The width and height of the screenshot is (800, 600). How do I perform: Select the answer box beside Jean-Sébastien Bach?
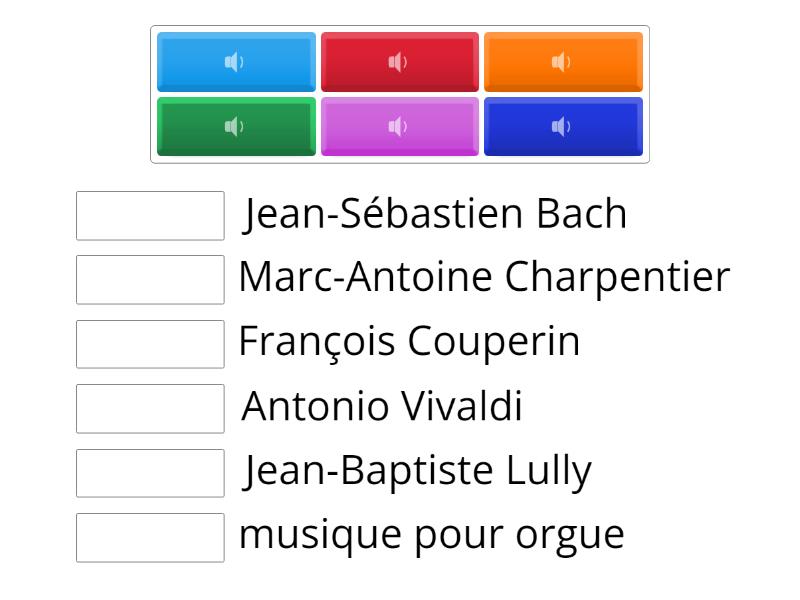[x=150, y=216]
